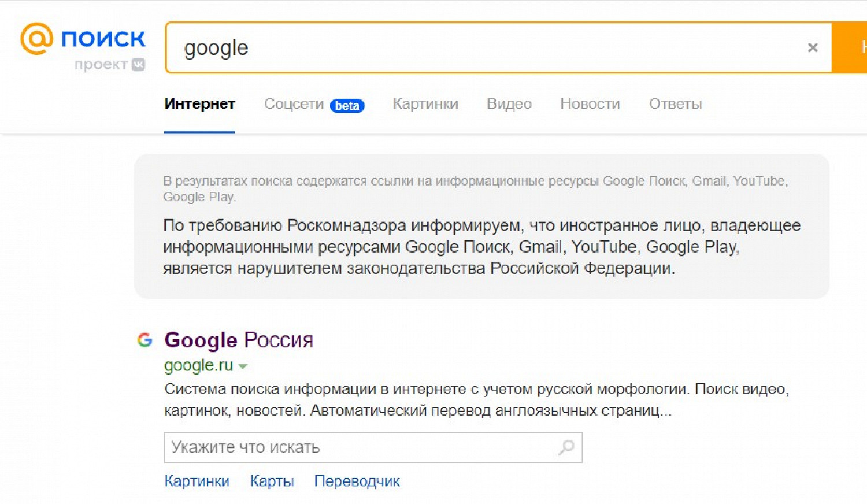Open the Google Россия result title
Image resolution: width=867 pixels, height=504 pixels.
tap(239, 340)
